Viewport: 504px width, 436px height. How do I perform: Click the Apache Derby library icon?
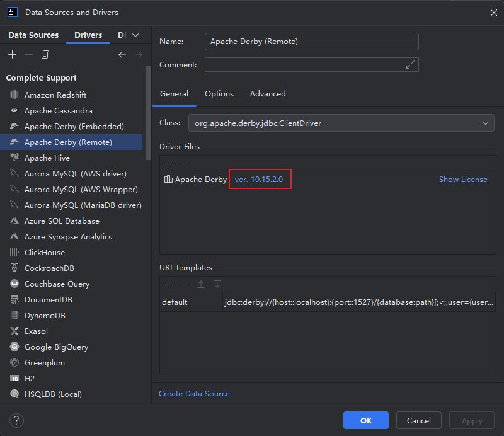point(168,179)
